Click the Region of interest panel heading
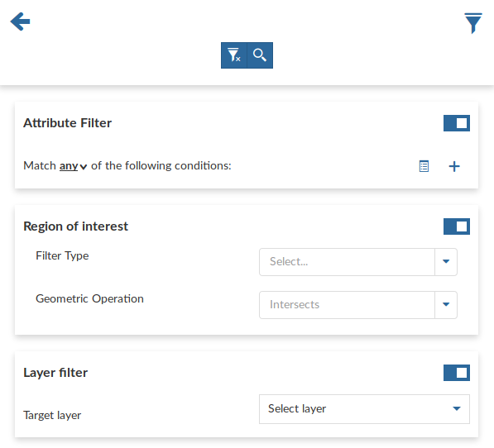Screen dimensions: 494x448 click(75, 226)
